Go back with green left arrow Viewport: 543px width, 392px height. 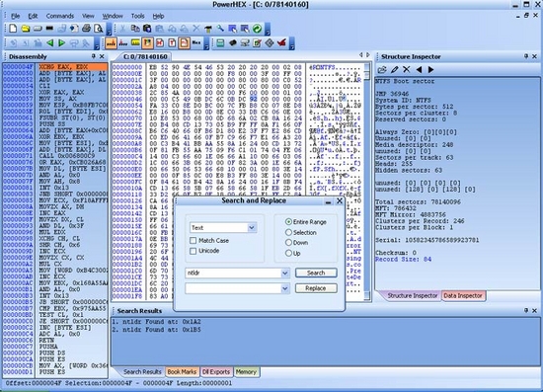coord(50,42)
